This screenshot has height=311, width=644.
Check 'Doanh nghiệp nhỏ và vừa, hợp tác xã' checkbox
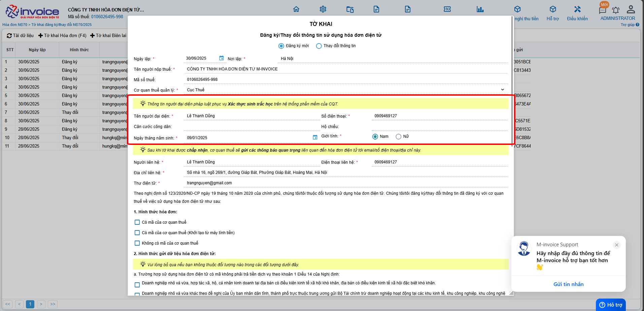[137, 285]
